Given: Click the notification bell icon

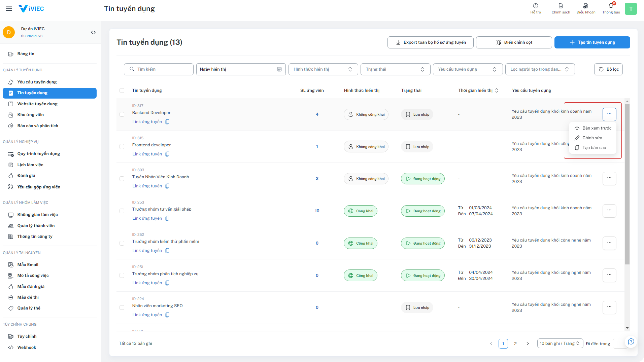Looking at the screenshot, I should [611, 6].
